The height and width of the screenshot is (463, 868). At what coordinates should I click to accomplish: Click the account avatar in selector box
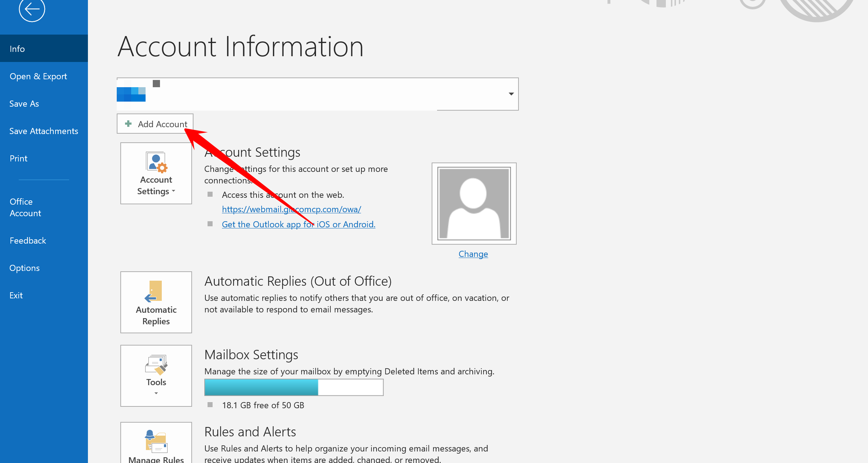(x=131, y=94)
